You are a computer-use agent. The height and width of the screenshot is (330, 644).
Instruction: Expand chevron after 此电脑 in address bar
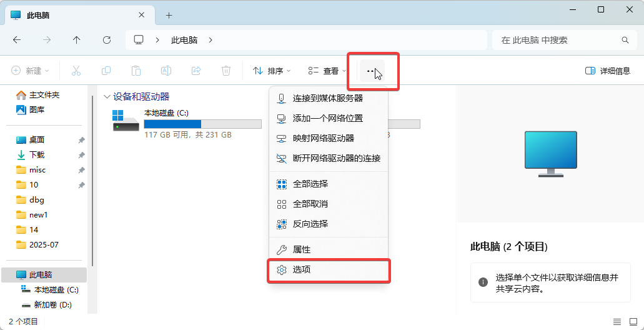[x=211, y=40]
